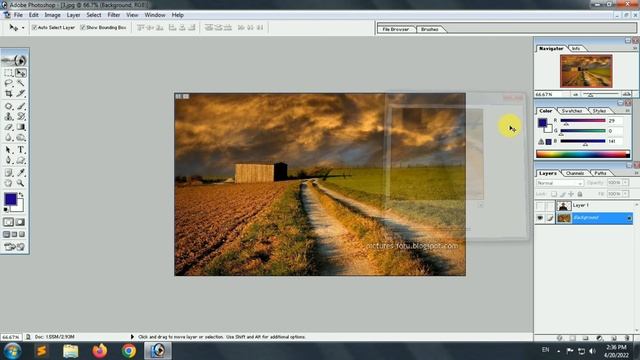This screenshot has width=640, height=360.
Task: Open the Navigator panel options menu
Action: pyautogui.click(x=635, y=48)
